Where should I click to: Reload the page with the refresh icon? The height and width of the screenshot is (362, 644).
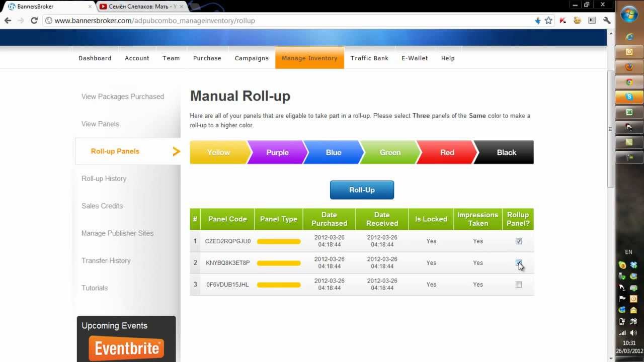pos(34,21)
